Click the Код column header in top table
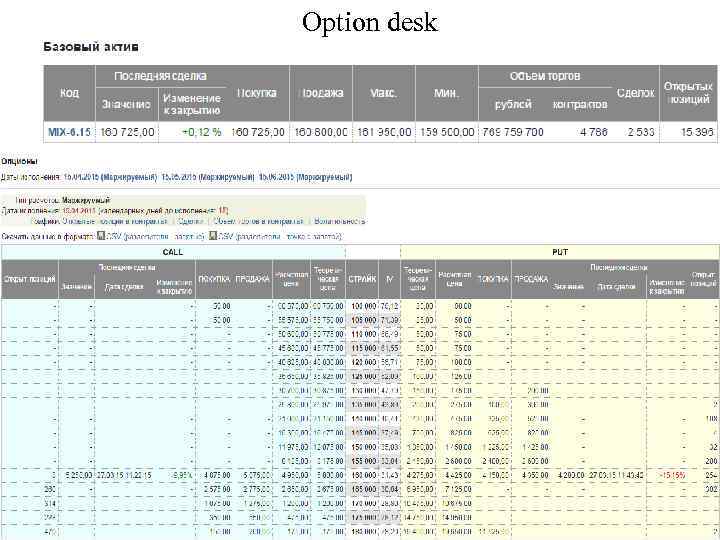720x540 pixels. 69,93
